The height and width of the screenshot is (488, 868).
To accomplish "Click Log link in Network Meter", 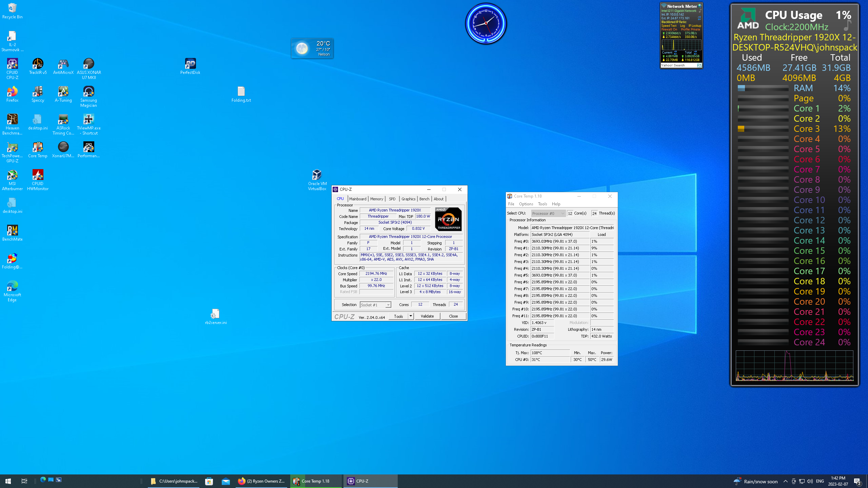I will pyautogui.click(x=683, y=26).
